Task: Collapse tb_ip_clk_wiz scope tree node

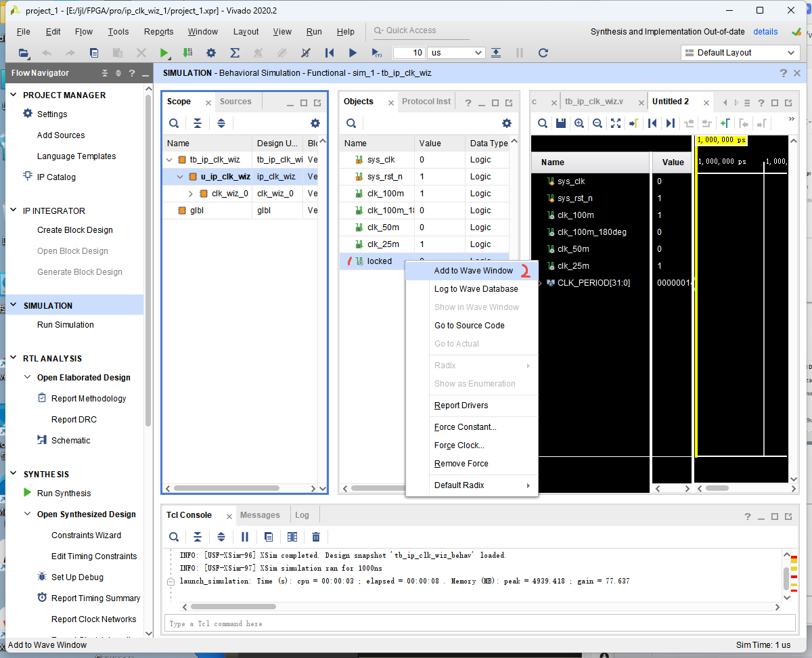Action: pyautogui.click(x=169, y=160)
